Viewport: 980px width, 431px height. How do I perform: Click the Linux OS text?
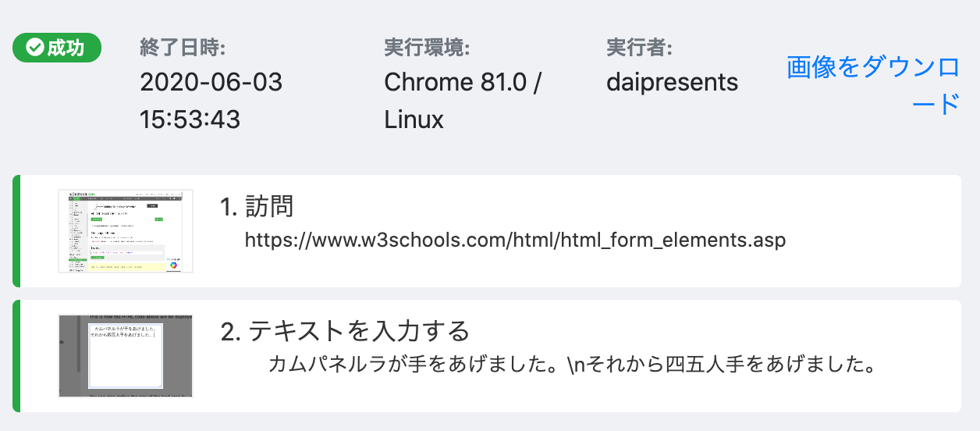click(414, 119)
